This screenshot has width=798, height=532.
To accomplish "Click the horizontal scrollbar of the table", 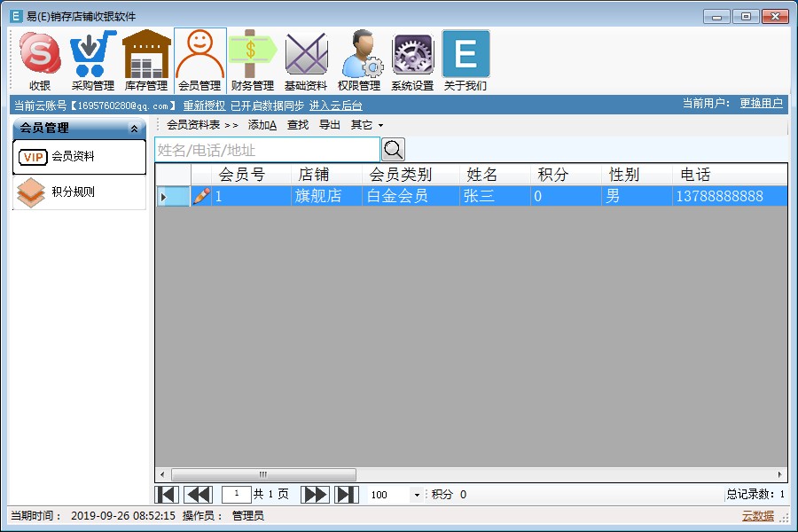I will (262, 474).
